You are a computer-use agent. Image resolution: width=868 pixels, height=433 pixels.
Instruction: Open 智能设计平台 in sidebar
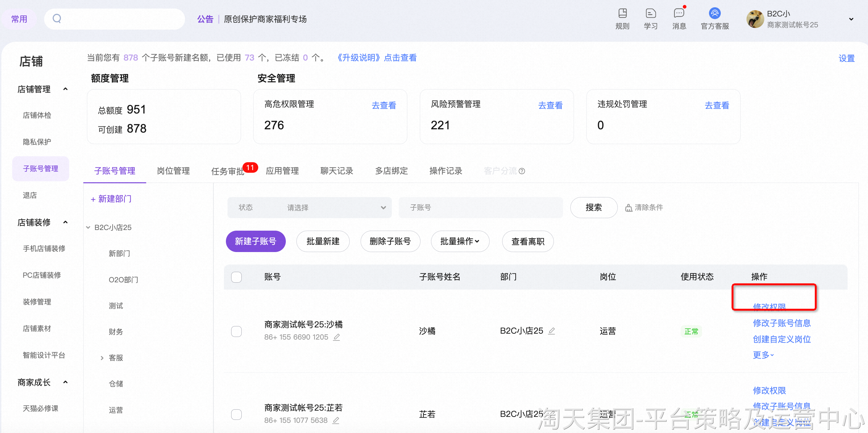click(x=44, y=355)
